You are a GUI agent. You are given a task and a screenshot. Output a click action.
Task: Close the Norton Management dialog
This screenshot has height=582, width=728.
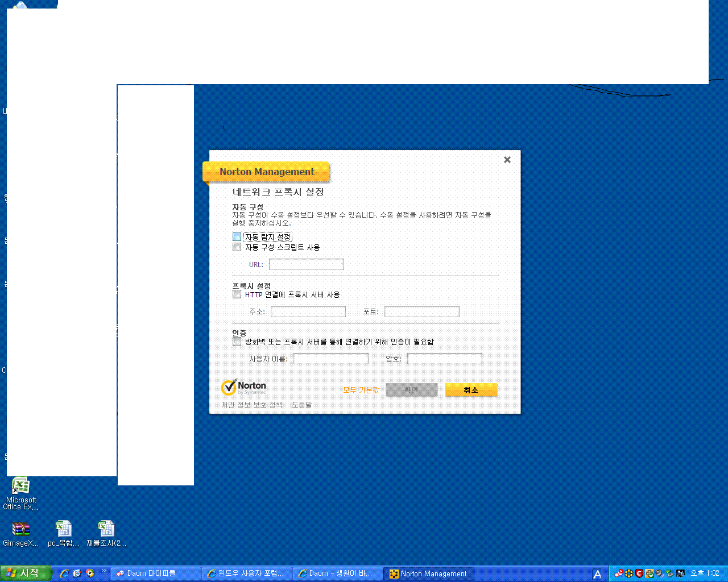tap(507, 160)
